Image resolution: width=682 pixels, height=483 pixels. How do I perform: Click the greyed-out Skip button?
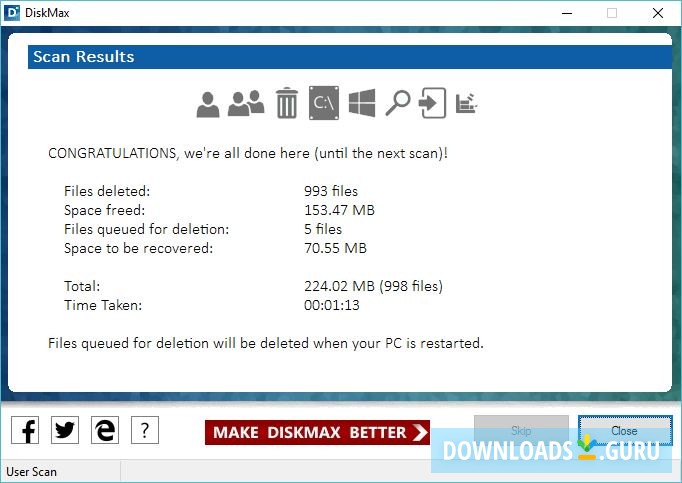(x=521, y=430)
